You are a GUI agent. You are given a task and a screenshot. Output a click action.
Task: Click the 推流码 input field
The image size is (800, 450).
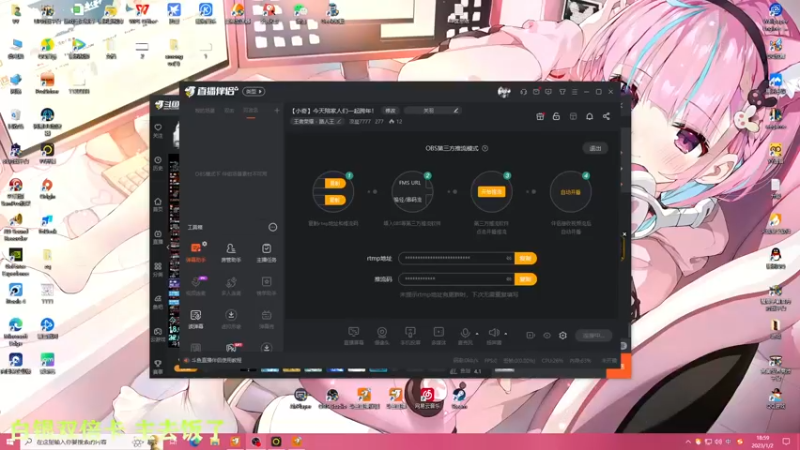click(x=456, y=279)
